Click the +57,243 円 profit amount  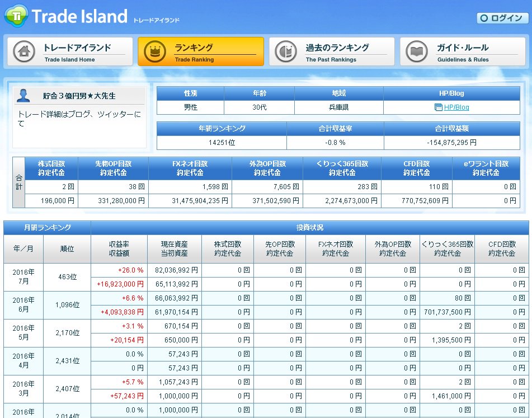(x=127, y=396)
